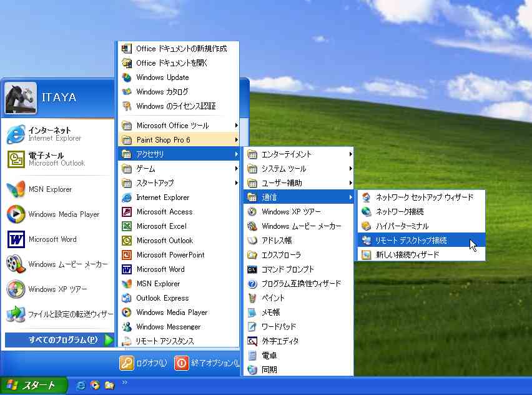Open ネットワーク セットアップ ウィザード
Viewport: 532px width, 395px height.
pos(421,197)
